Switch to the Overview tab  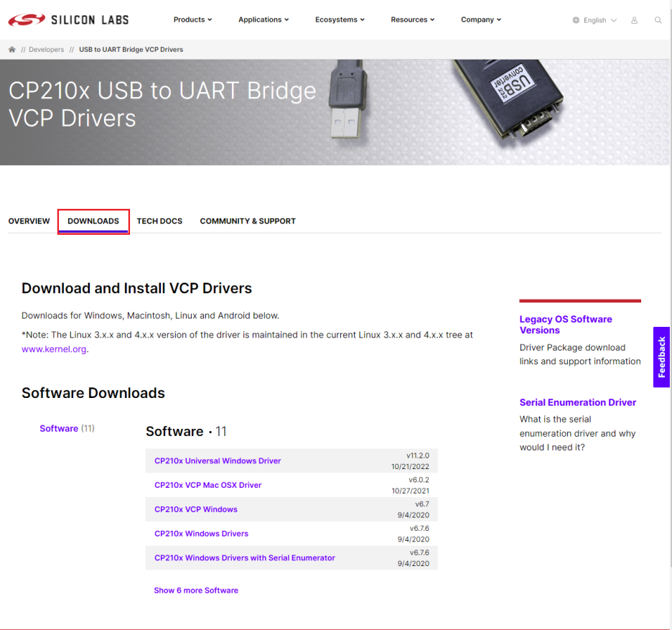(x=29, y=221)
